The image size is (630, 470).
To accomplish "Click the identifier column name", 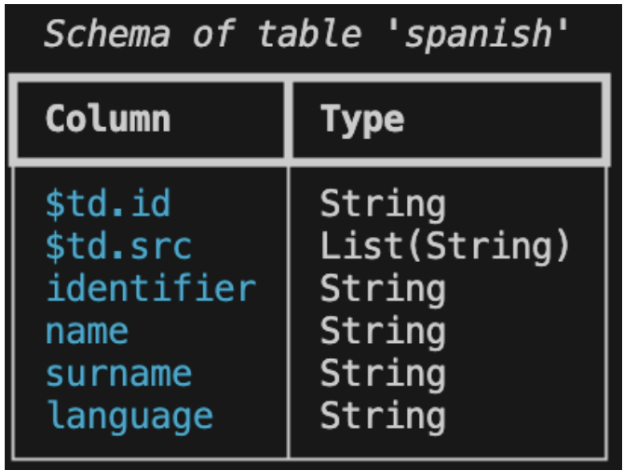I will [151, 289].
